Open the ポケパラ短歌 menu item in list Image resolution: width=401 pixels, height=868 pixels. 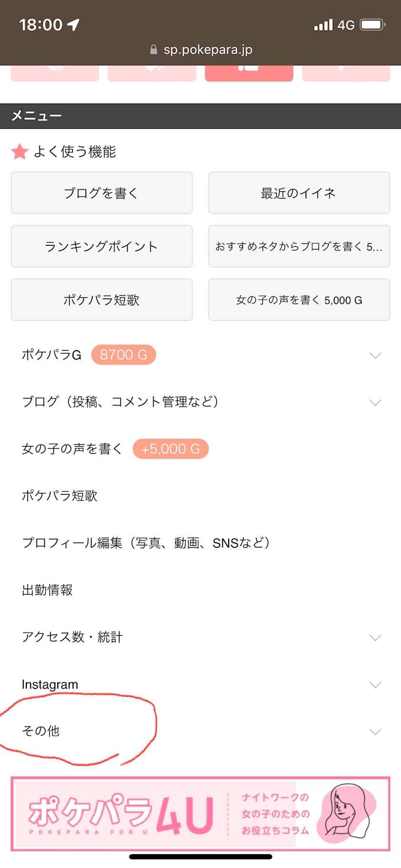(60, 496)
